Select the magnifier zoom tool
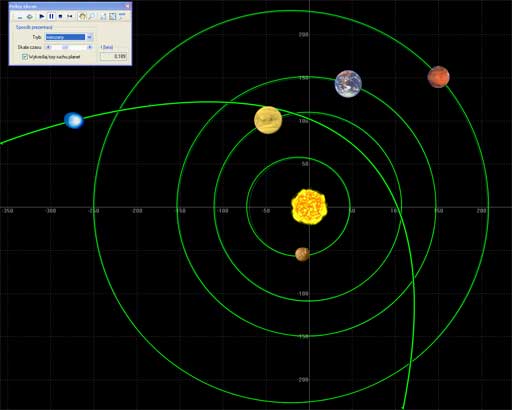The width and height of the screenshot is (512, 410). click(92, 16)
